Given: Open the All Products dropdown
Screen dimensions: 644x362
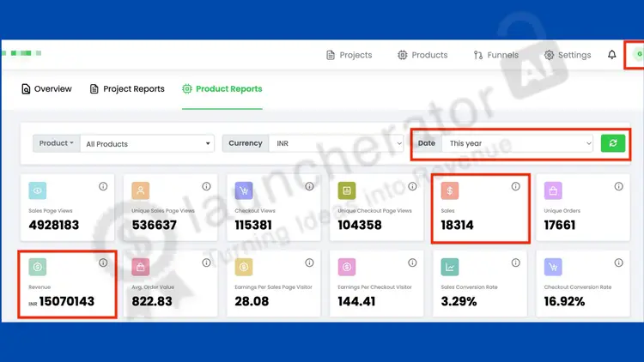Looking at the screenshot, I should tap(148, 144).
